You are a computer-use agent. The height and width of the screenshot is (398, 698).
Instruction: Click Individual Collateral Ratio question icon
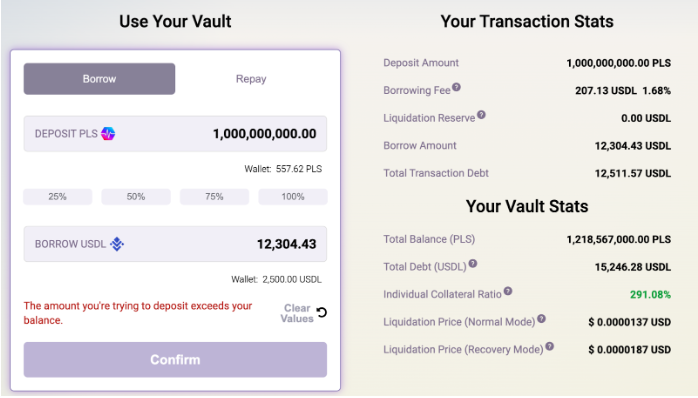coord(508,291)
